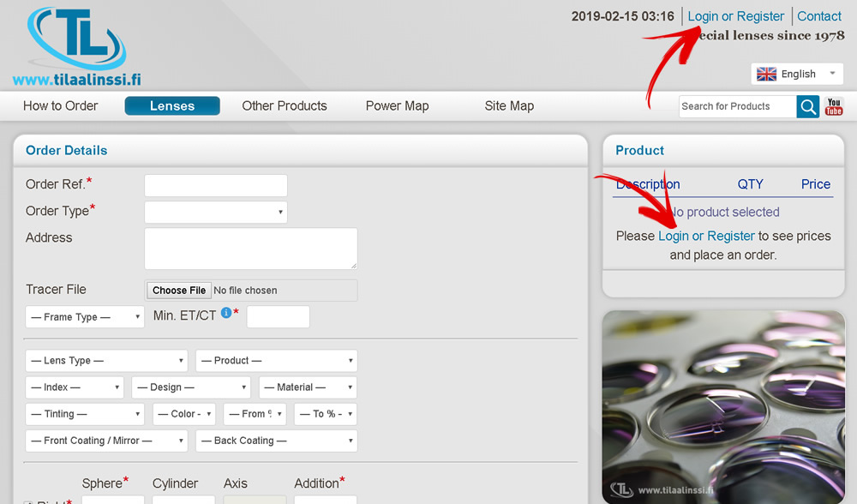Open the Power Map menu item

(x=397, y=106)
